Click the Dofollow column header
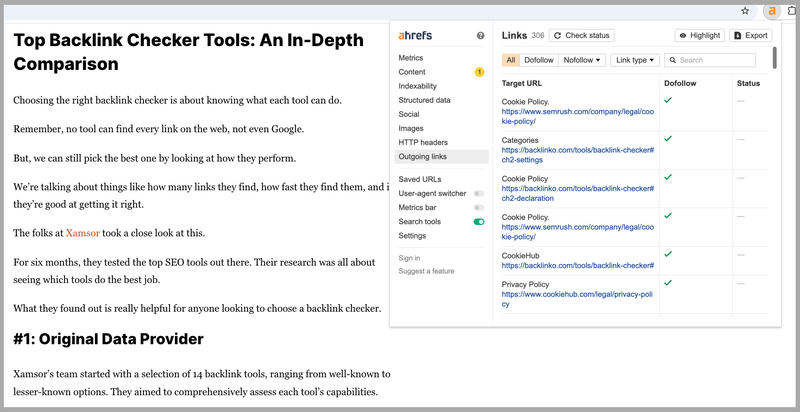 (x=680, y=83)
